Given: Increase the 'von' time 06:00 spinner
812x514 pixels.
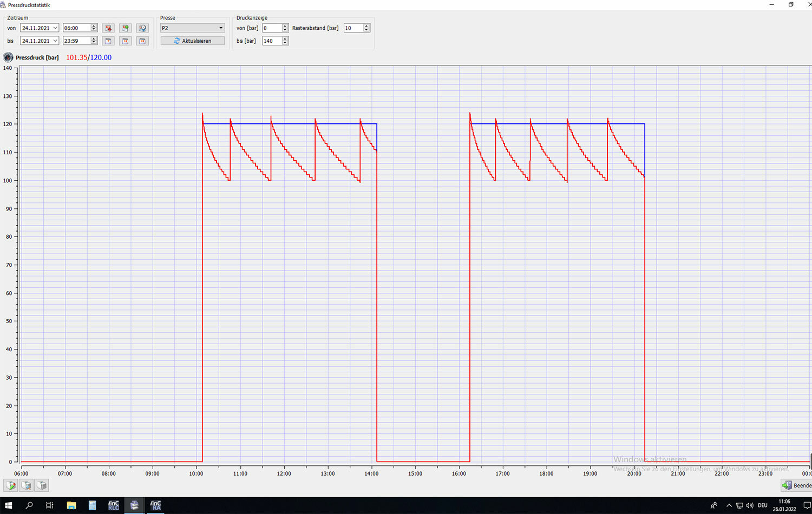Looking at the screenshot, I should [x=94, y=25].
